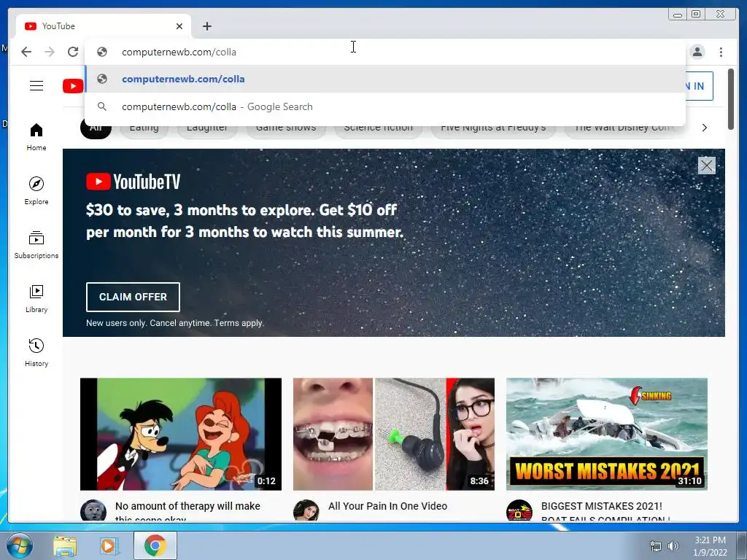Click the globe icon in the address bar
Viewport: 747px width, 560px height.
point(102,52)
